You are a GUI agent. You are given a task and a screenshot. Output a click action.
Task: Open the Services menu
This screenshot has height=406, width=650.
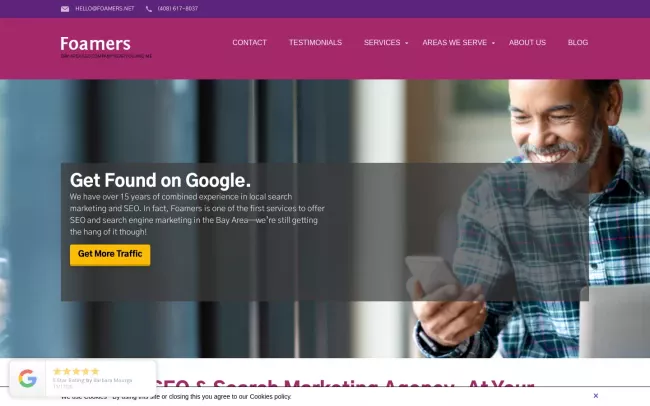(x=382, y=42)
